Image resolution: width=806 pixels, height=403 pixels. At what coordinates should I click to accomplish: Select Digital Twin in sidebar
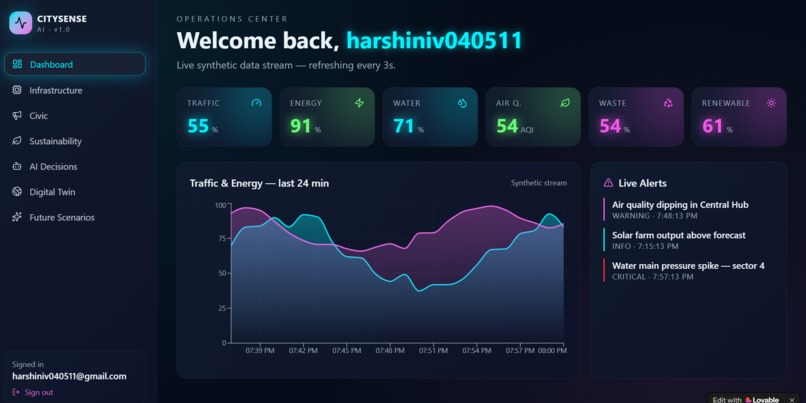pos(75,192)
